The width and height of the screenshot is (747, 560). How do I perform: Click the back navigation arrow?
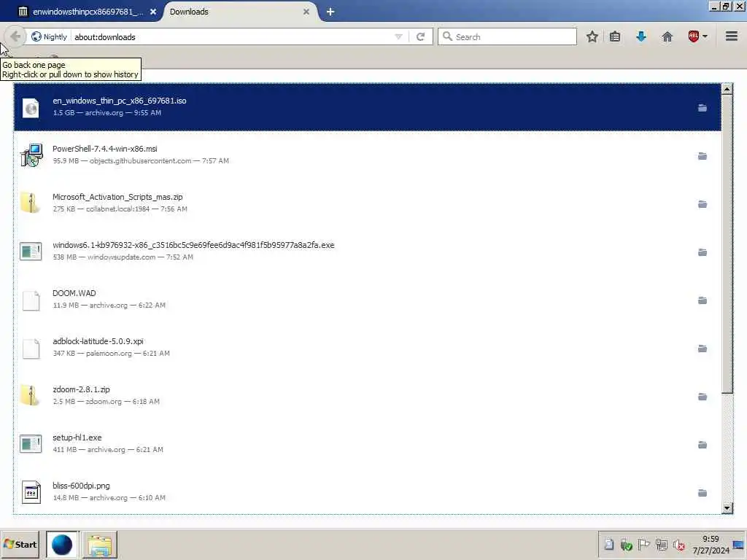[x=15, y=36]
